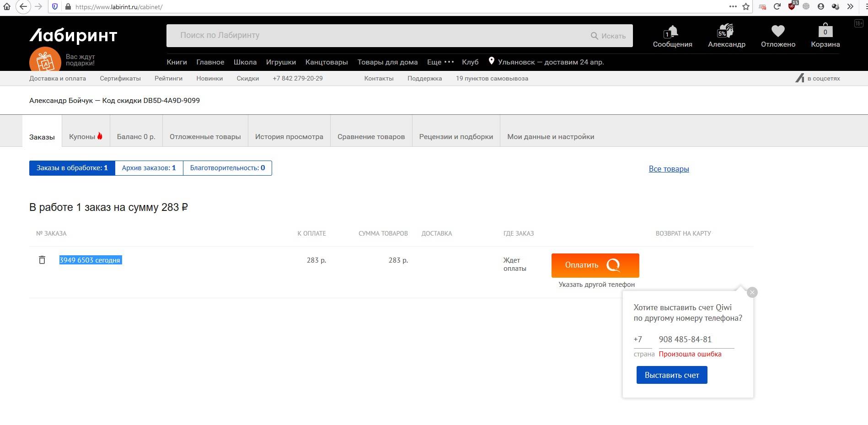Click the orange Оплатить button
Screen dimensions: 868x425
tap(595, 265)
